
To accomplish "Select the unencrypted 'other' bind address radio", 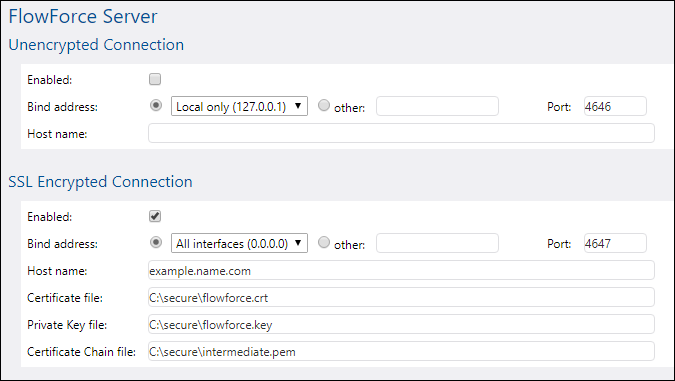I will 324,105.
